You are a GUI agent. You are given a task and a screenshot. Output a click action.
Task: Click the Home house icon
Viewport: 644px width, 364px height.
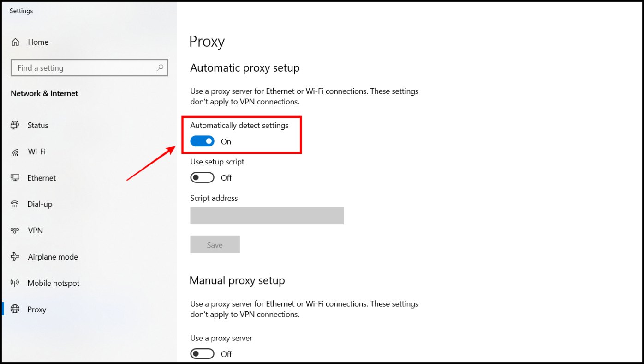tap(15, 42)
